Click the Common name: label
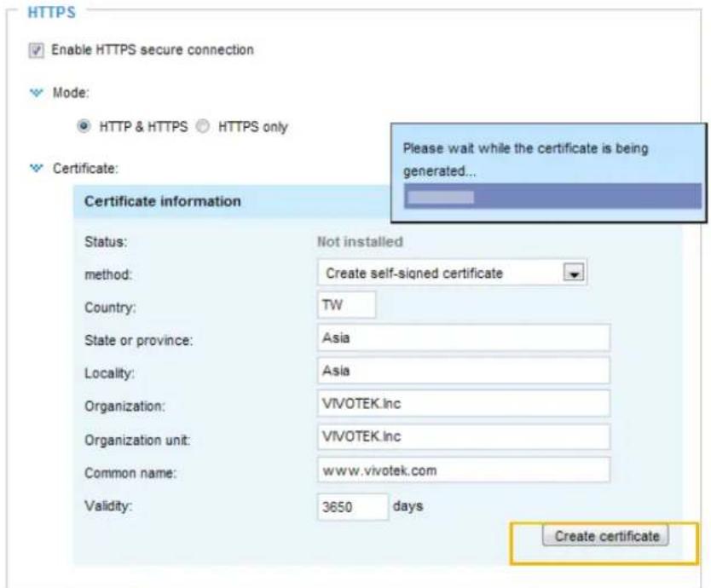This screenshot has height=588, width=711. click(x=130, y=473)
